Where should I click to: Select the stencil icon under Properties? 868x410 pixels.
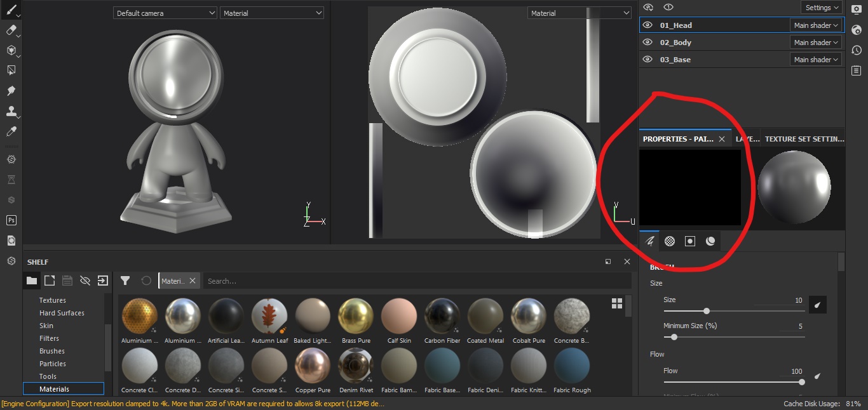pyautogui.click(x=689, y=241)
